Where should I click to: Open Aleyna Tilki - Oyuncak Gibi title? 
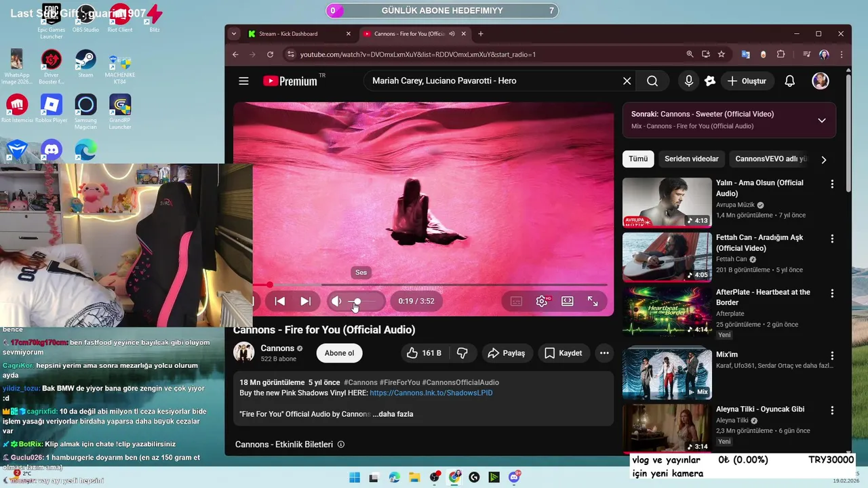click(x=760, y=409)
